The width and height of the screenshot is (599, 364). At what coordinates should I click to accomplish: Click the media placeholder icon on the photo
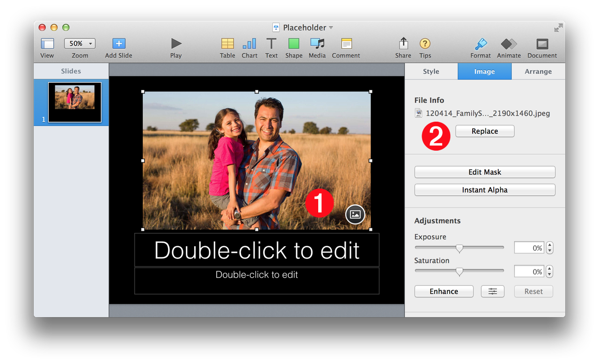[355, 214]
